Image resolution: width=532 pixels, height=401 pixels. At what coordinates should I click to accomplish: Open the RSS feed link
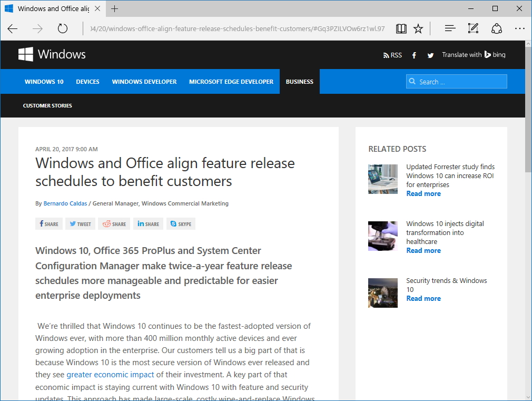pos(392,55)
